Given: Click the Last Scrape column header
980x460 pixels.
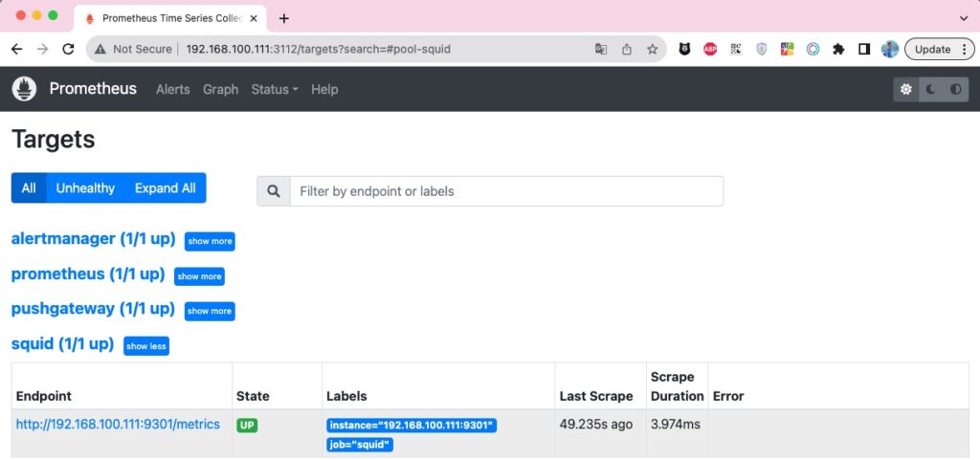Looking at the screenshot, I should coord(596,396).
